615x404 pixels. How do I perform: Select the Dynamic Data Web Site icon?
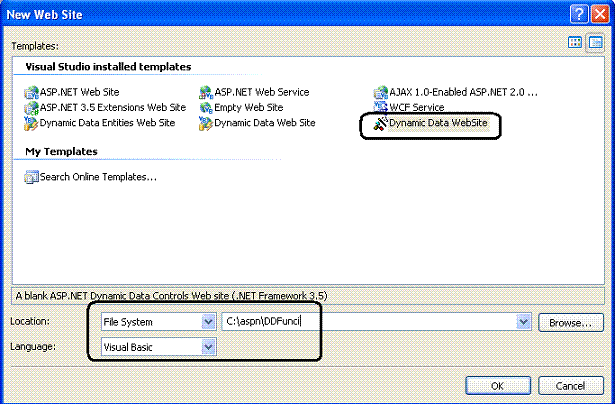coord(206,123)
